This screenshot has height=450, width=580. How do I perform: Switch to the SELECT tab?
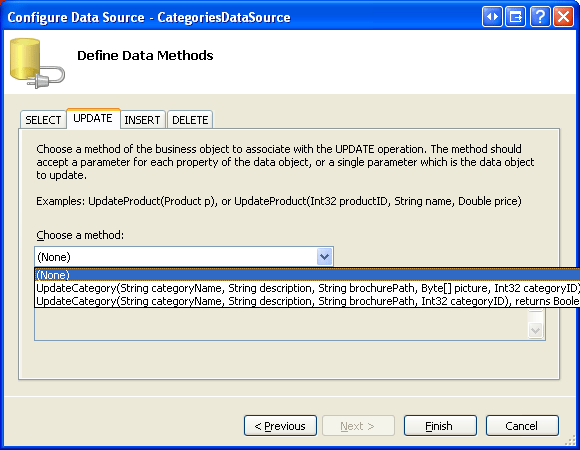[x=43, y=120]
